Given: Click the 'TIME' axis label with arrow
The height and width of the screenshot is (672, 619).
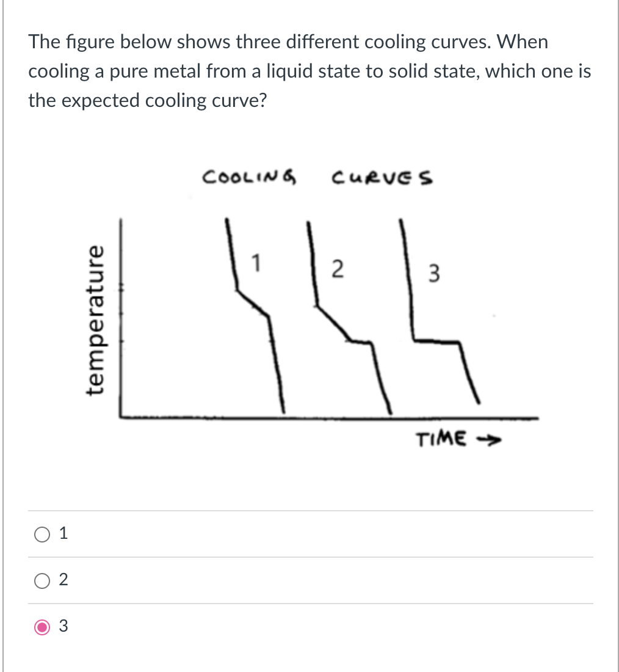Looking at the screenshot, I should coord(458,438).
